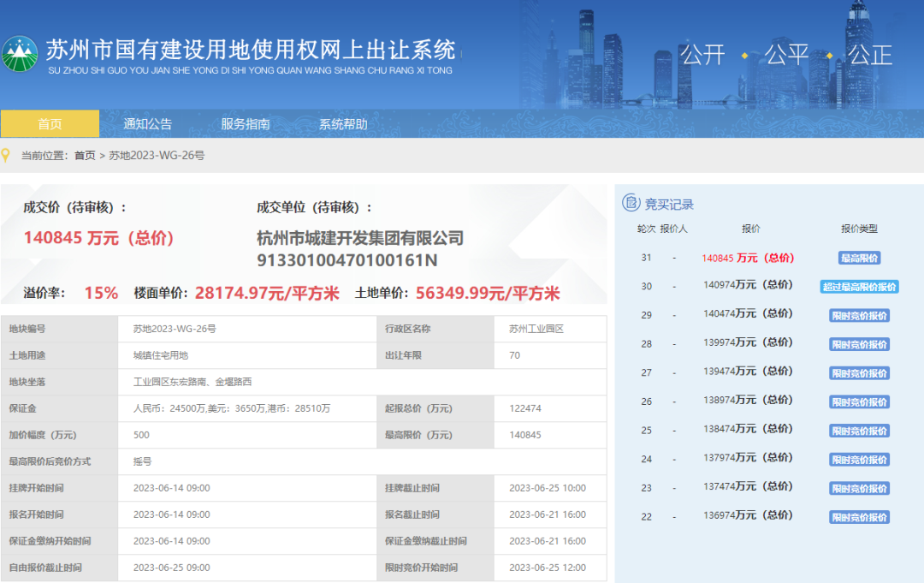The image size is (924, 583).
Task: Click the credit code 91330100470100161N
Action: click(347, 260)
